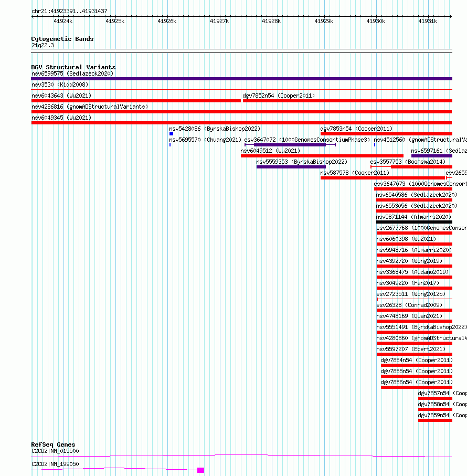Click dgv7853n54 (Cooper2011) label
The height and width of the screenshot is (476, 467).
click(356, 129)
